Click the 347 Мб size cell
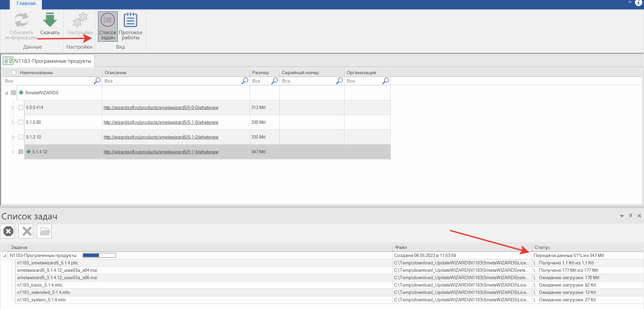This screenshot has height=309, width=644. (x=265, y=152)
